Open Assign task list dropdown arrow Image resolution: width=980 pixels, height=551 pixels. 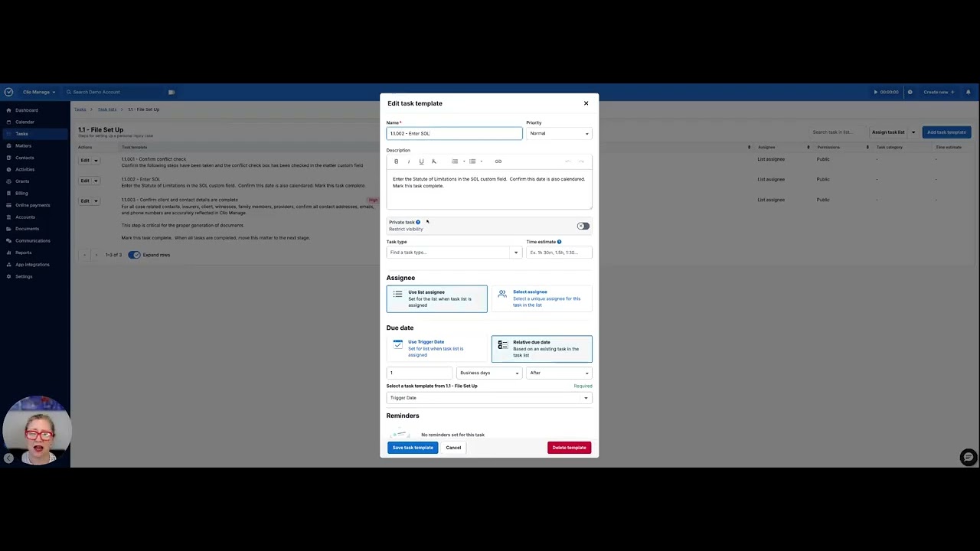coord(913,132)
